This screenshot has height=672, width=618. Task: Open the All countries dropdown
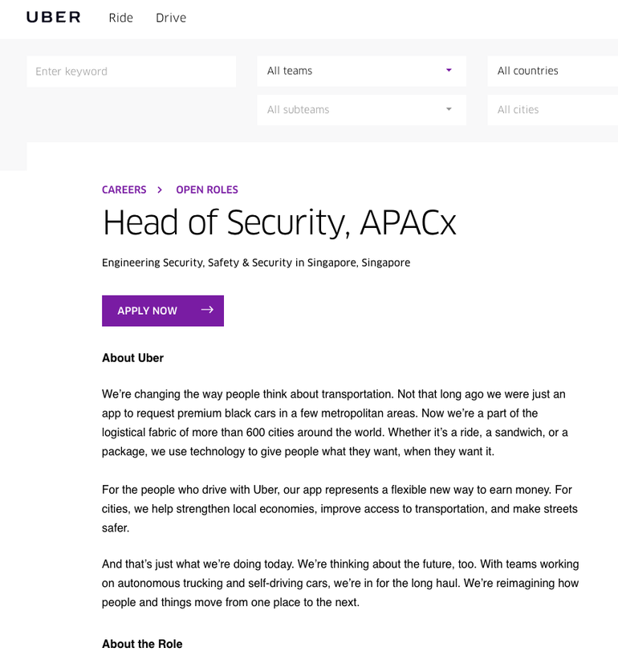(553, 71)
